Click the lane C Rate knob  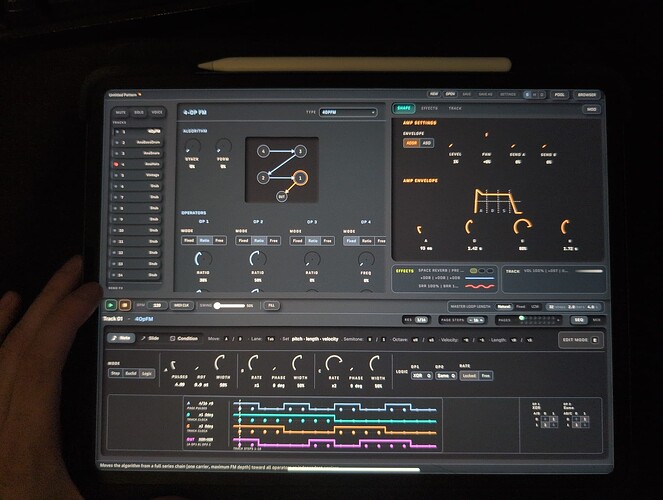(334, 363)
